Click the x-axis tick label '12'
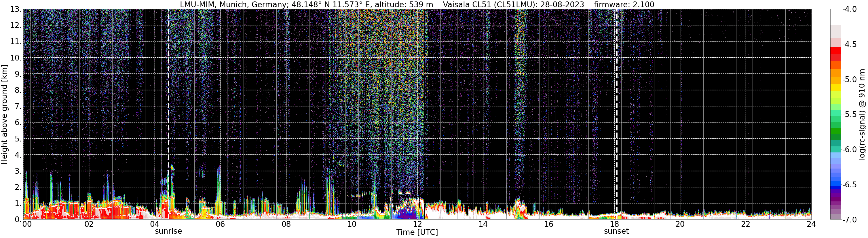This screenshot has height=238, width=868. tap(417, 224)
